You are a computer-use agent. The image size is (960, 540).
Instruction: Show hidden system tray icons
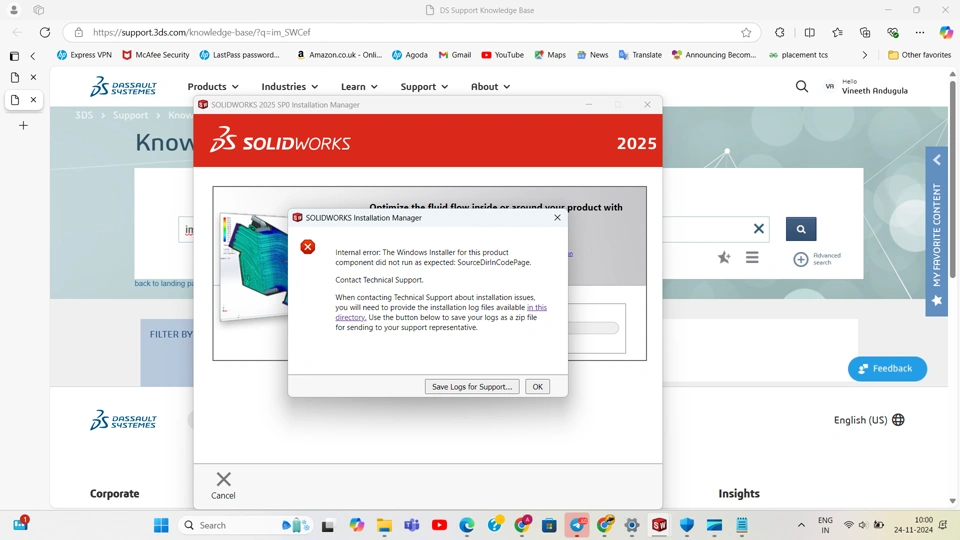[x=801, y=525]
